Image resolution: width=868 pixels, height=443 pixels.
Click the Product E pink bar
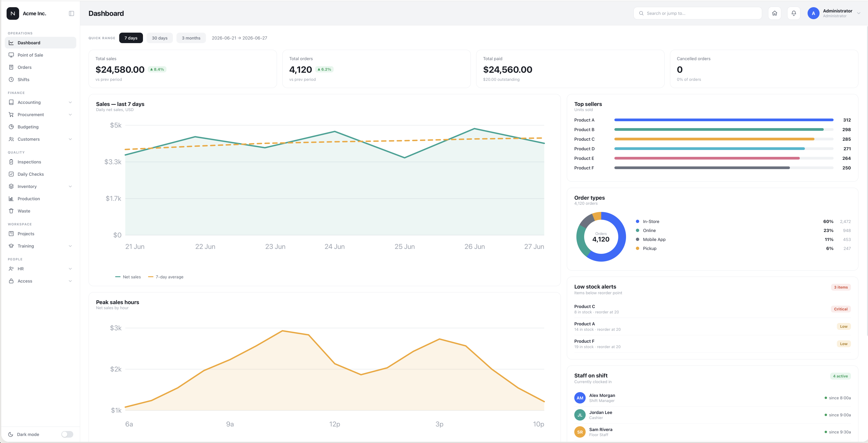point(707,158)
